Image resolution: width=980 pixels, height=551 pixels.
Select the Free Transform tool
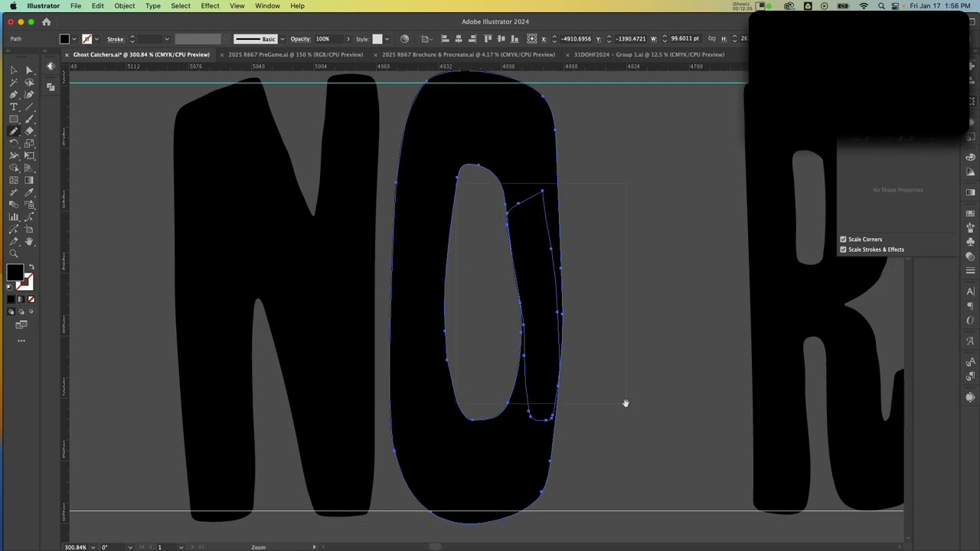click(29, 155)
